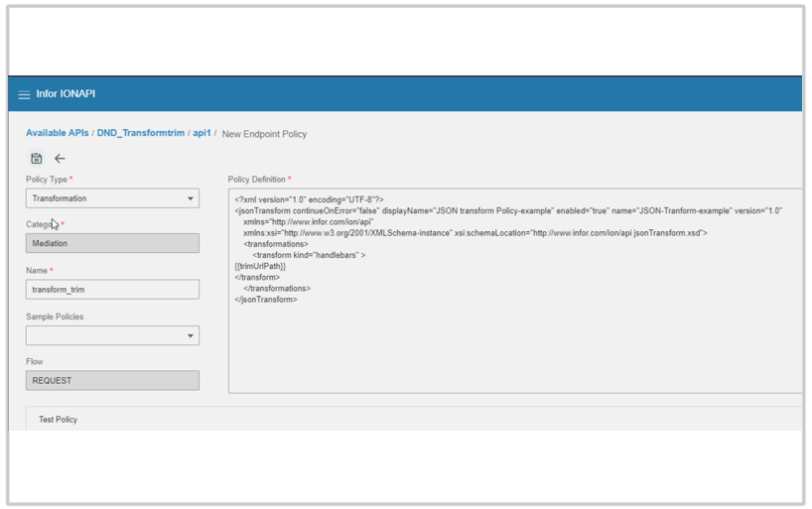Open the api1 breadcrumb link
The image size is (812, 509).
[202, 133]
